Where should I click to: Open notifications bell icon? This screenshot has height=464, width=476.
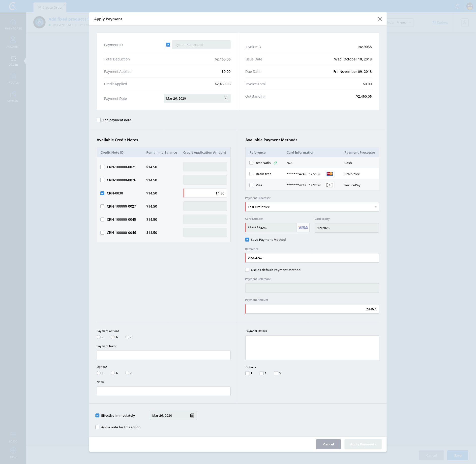pos(457,6)
